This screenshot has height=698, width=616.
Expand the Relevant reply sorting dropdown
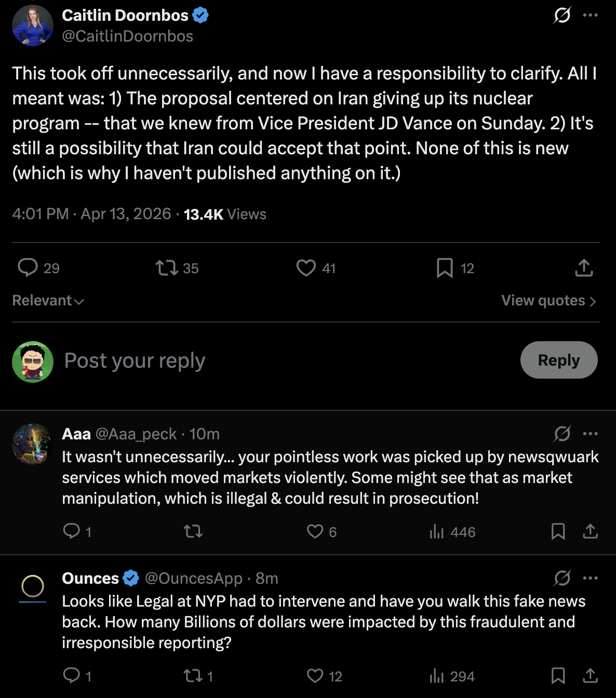tap(48, 301)
